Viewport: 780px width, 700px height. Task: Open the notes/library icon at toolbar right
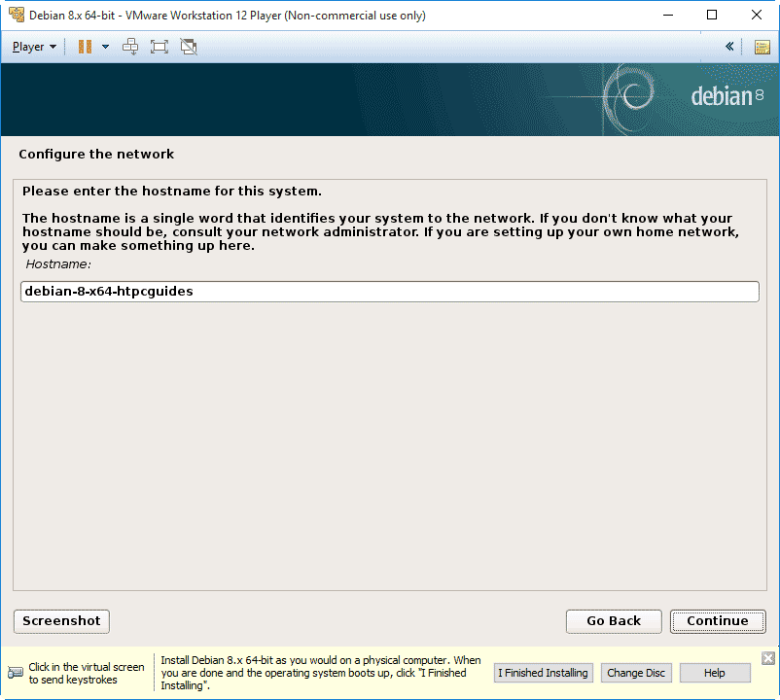coord(762,47)
